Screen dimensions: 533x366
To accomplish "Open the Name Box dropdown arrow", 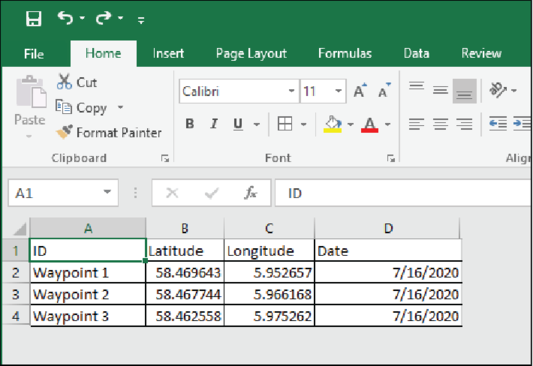I will coord(107,192).
